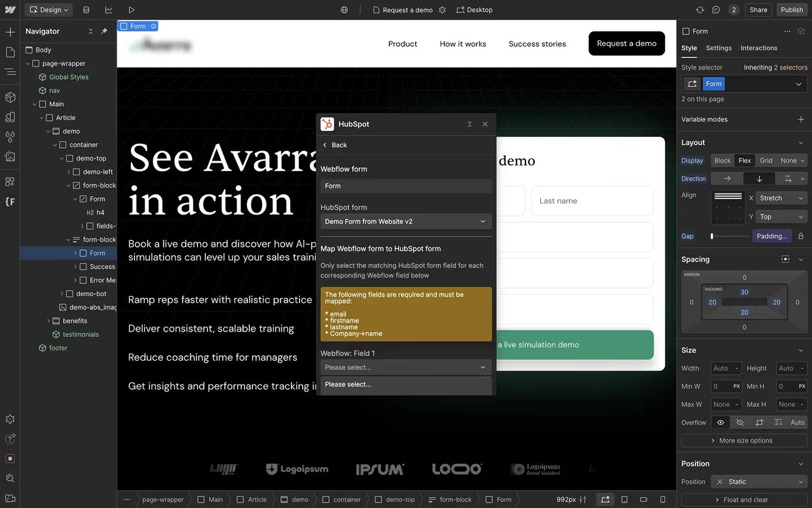Viewport: 812px width, 508px height.
Task: Toggle the gap lock icon
Action: pos(801,236)
